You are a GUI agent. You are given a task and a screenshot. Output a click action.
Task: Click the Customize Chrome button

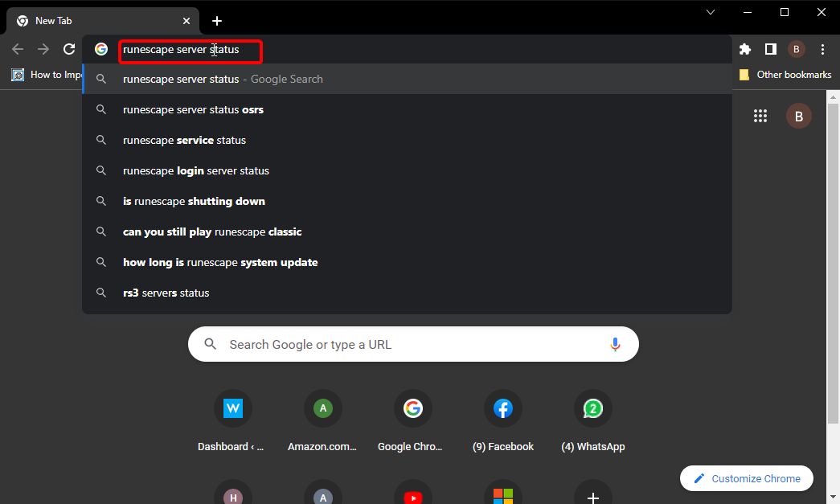747,478
